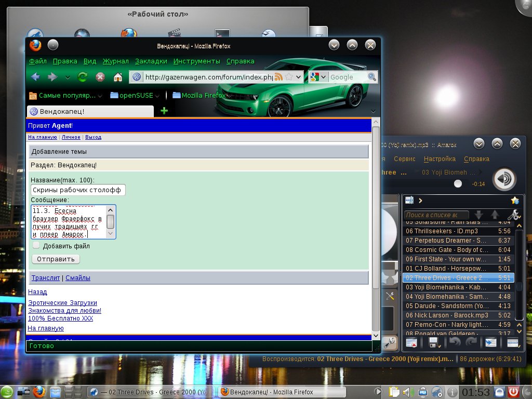Open the Инструменты menu in Firefox
This screenshot has width=532, height=399.
tap(197, 61)
